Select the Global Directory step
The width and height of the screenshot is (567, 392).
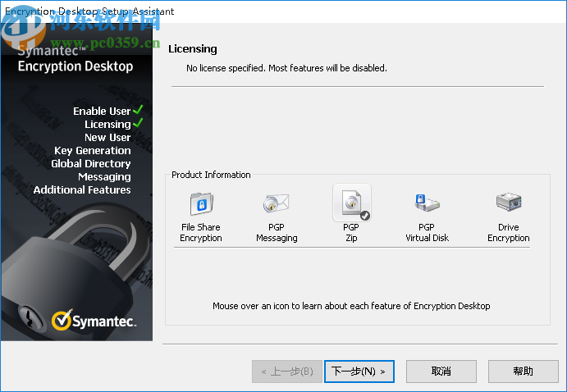coord(91,164)
